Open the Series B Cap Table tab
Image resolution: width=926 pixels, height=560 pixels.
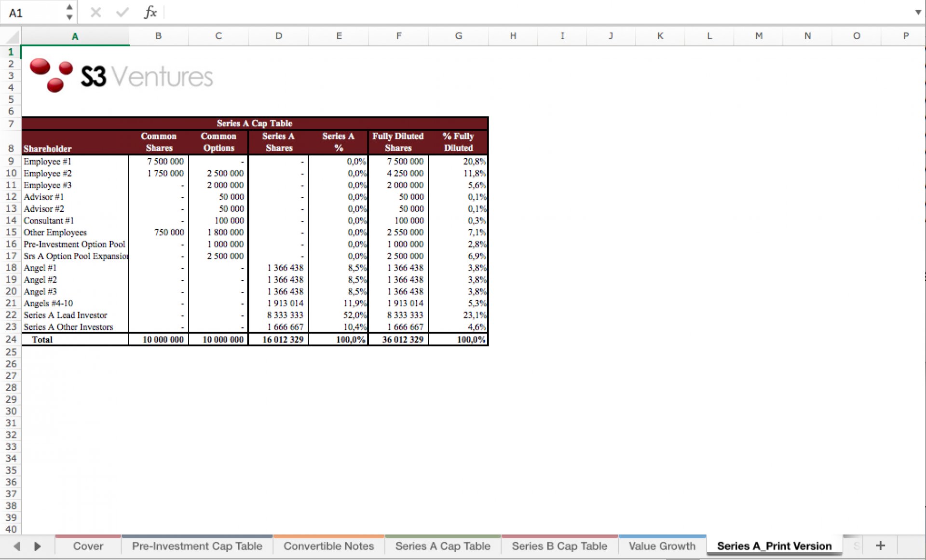click(559, 546)
